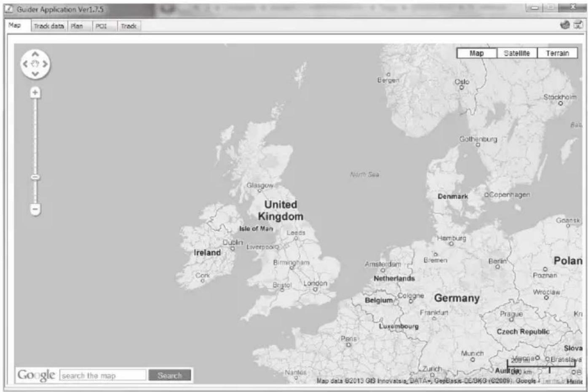
Task: Click the Munich city label
Action: [x=472, y=353]
